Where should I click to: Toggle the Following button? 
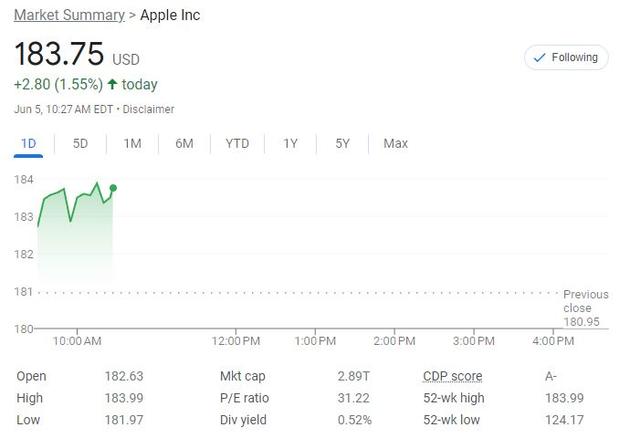[566, 57]
